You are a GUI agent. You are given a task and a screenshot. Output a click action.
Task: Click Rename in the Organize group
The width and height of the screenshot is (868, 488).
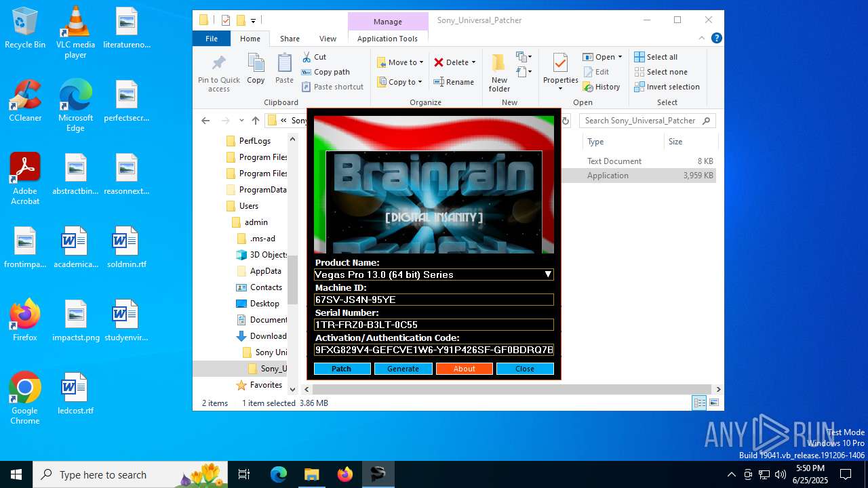click(x=454, y=82)
